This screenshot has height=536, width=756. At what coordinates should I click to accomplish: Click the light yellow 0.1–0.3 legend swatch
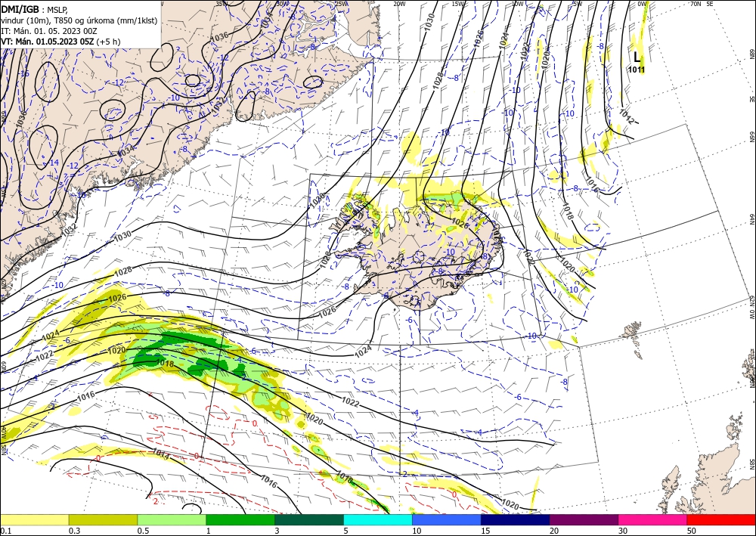coord(34,519)
